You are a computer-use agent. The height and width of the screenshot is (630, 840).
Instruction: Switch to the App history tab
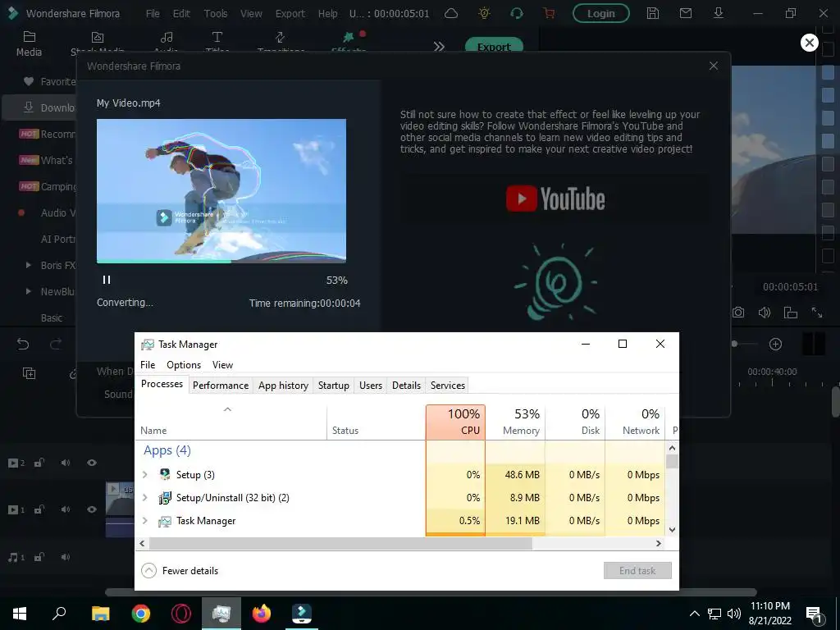pos(283,386)
